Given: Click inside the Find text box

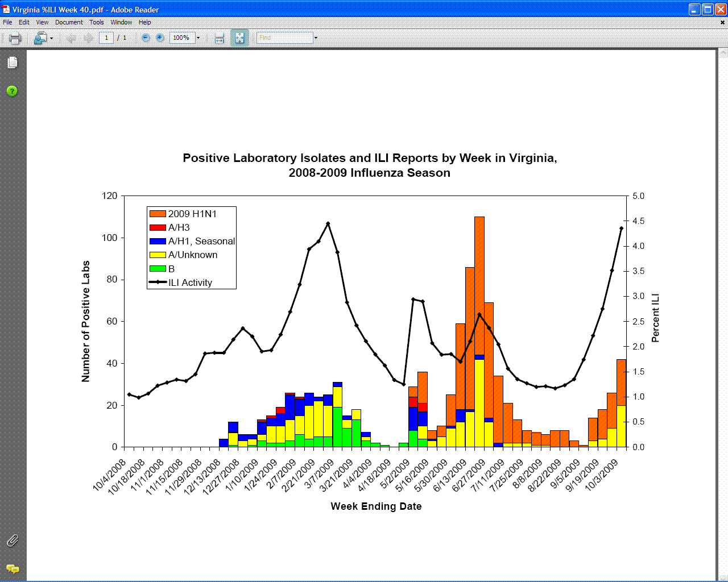Looking at the screenshot, I should point(284,38).
